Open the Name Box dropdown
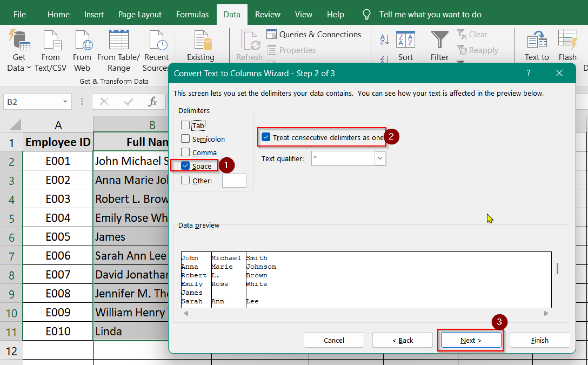The image size is (588, 365). [65, 102]
